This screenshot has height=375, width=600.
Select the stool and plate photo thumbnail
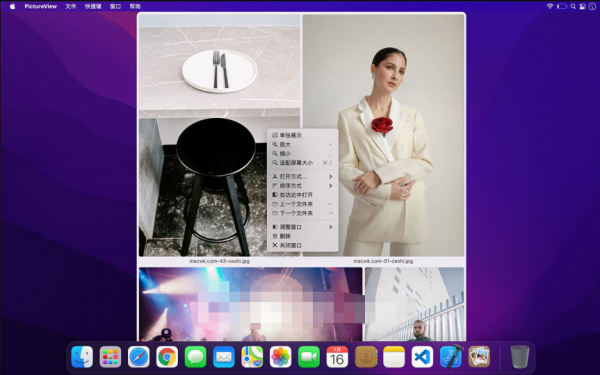219,135
